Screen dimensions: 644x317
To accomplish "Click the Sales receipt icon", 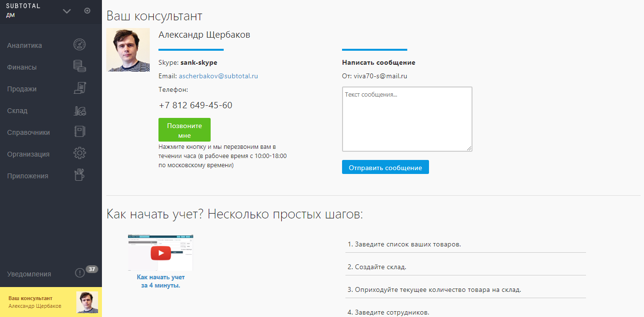I will (x=79, y=88).
